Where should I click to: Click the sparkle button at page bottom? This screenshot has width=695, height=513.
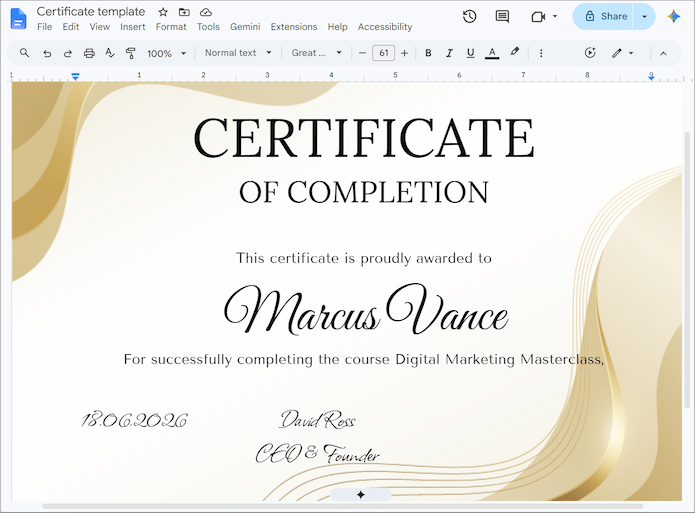[361, 494]
